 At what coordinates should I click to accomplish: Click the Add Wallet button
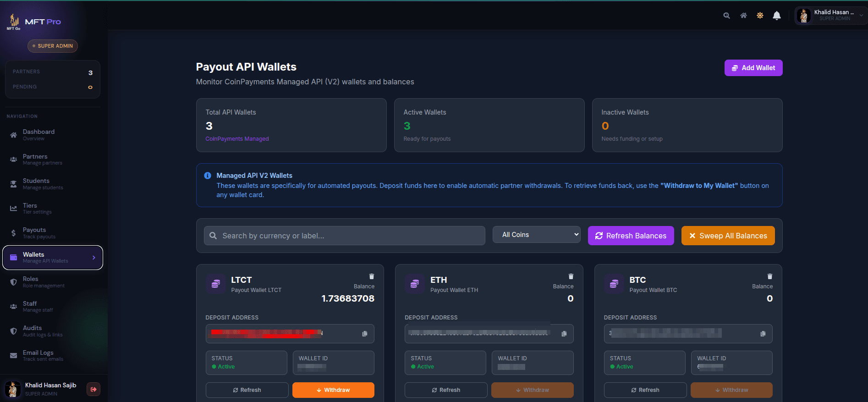[x=753, y=68]
